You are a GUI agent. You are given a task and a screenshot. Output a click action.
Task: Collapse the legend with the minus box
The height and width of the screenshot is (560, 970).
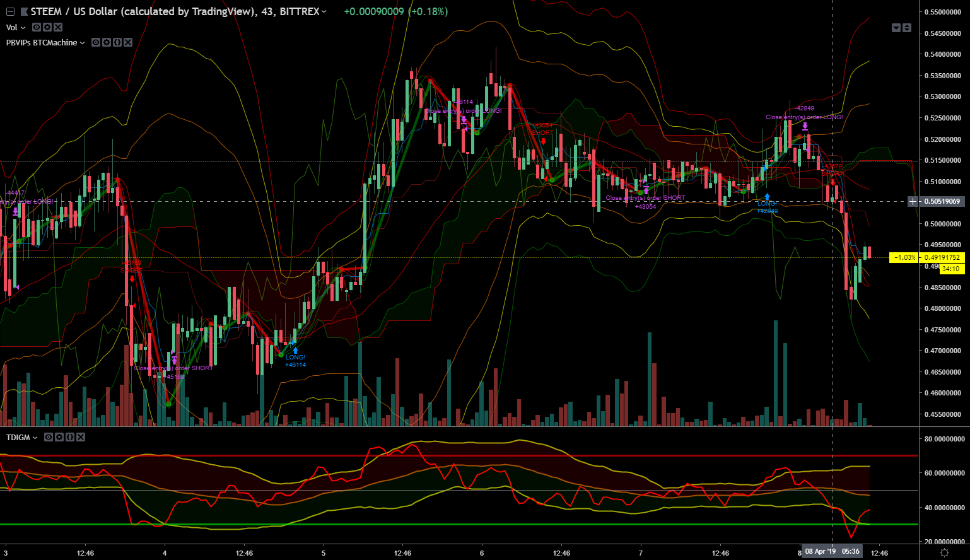10,11
